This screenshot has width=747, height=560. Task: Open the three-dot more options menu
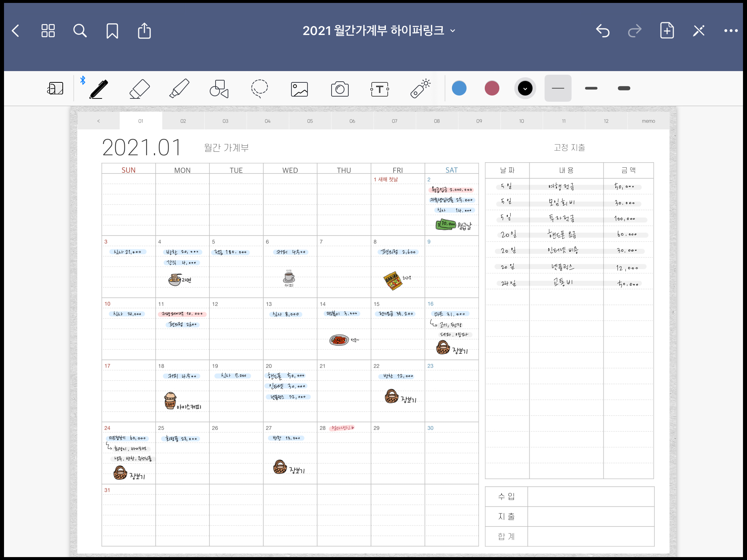(731, 31)
